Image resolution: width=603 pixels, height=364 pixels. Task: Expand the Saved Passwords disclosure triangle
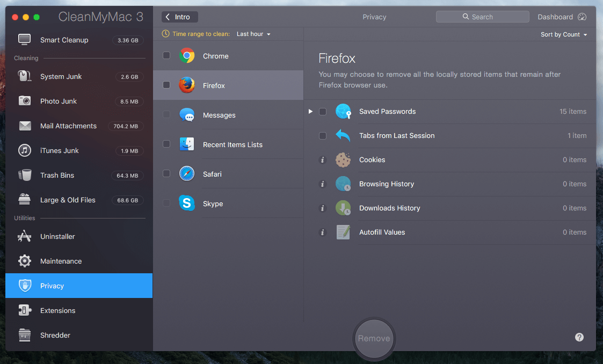pyautogui.click(x=310, y=112)
